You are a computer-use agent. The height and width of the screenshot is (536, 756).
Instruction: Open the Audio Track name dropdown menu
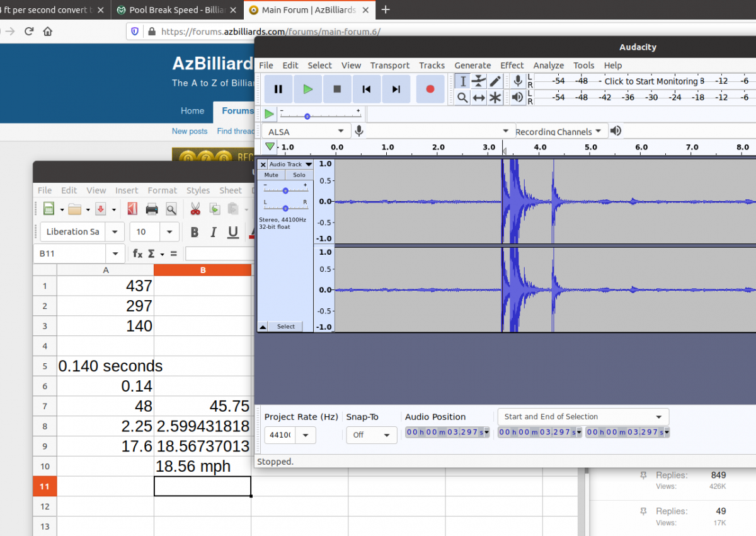[290, 165]
